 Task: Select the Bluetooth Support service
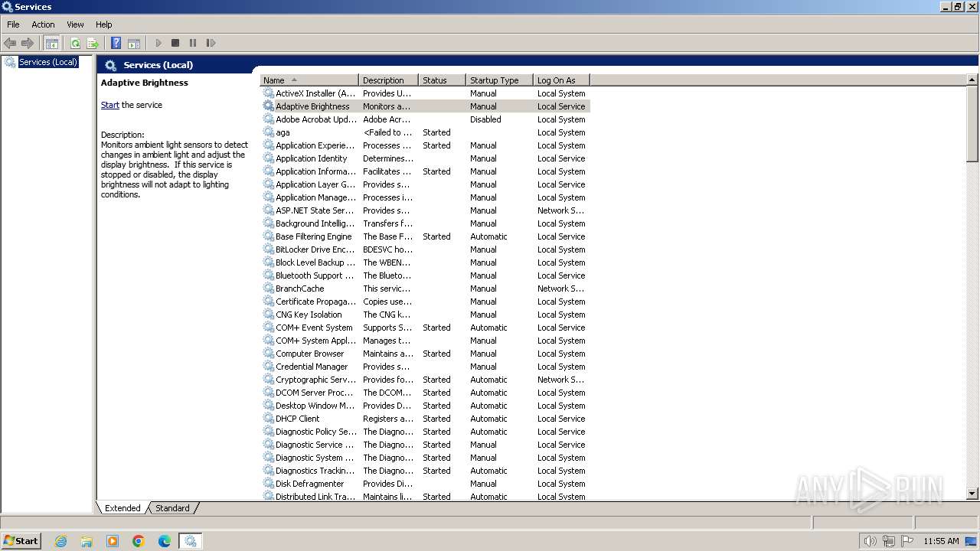pos(315,275)
